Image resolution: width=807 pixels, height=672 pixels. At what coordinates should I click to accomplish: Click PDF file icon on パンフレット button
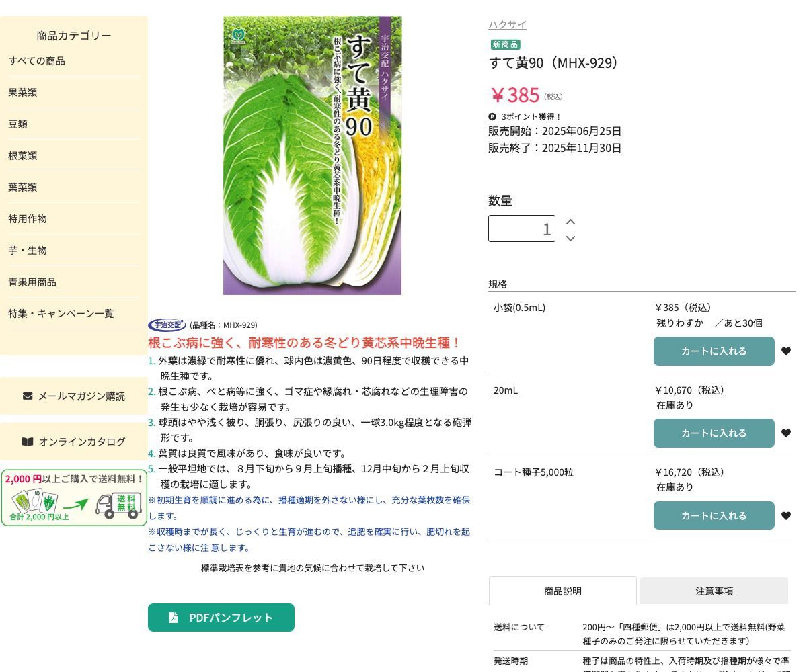tap(174, 618)
